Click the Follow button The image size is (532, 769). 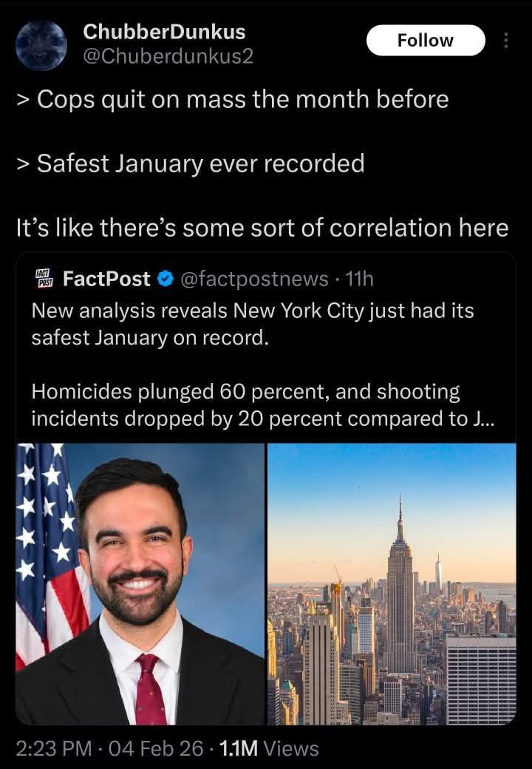click(x=426, y=40)
